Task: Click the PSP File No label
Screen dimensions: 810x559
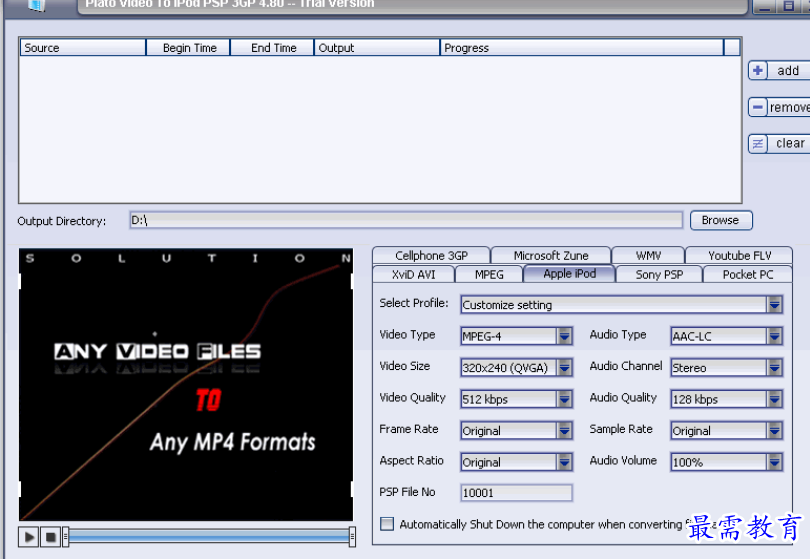Action: point(407,492)
